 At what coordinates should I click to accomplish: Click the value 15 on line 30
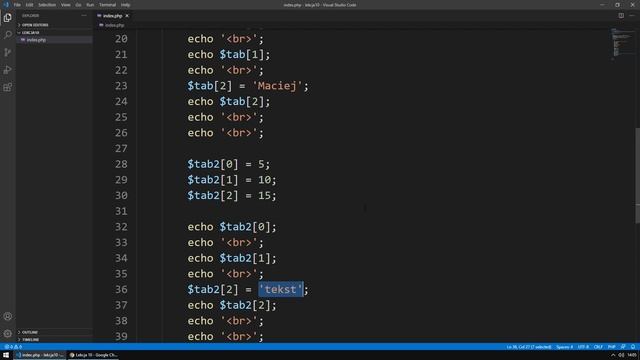tap(264, 196)
